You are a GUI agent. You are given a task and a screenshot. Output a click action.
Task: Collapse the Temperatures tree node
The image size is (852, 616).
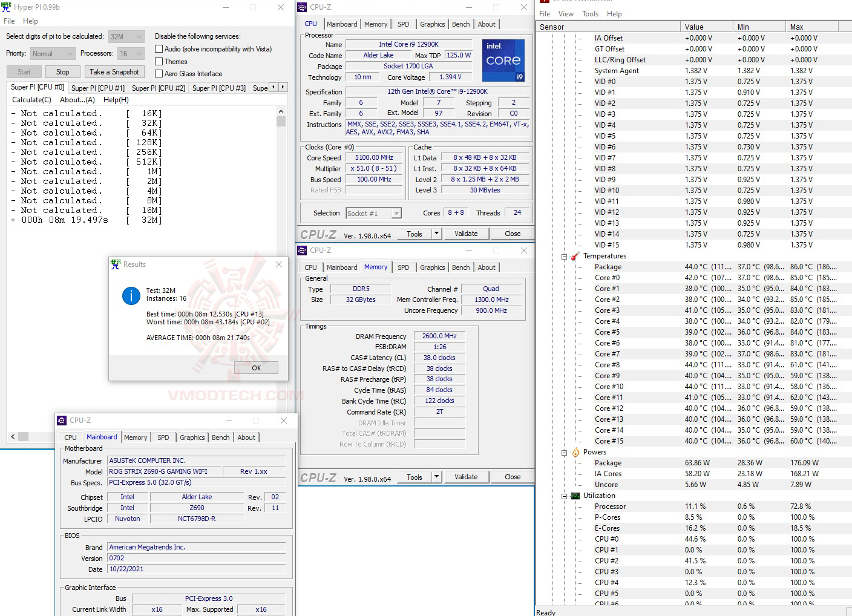coord(564,257)
